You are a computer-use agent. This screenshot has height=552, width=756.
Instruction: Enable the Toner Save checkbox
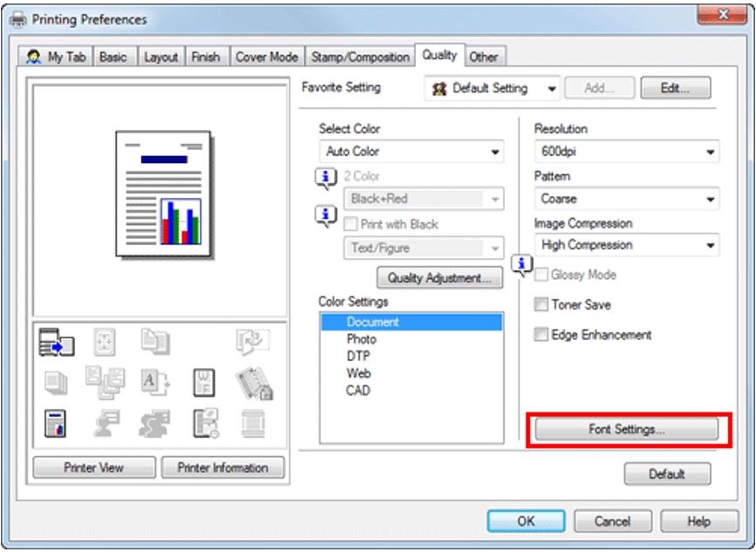541,305
